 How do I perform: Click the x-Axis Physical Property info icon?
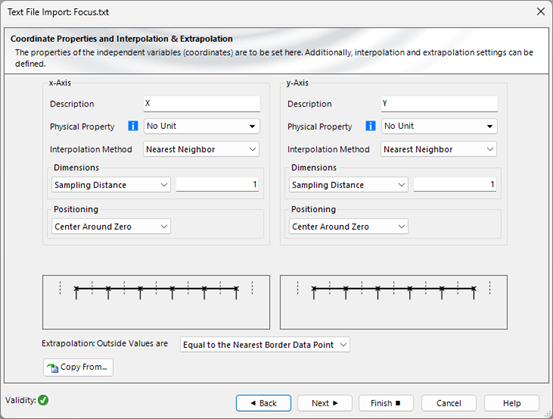pyautogui.click(x=133, y=126)
